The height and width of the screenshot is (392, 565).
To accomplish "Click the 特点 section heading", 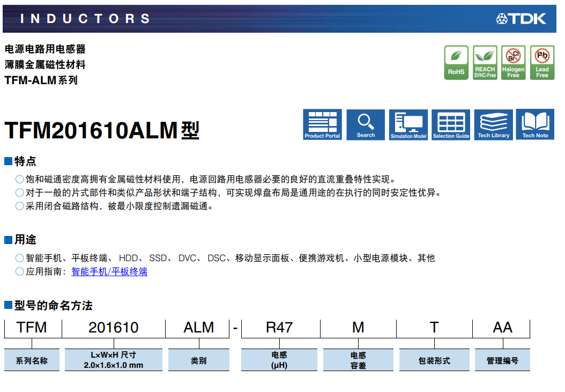I will [x=25, y=161].
